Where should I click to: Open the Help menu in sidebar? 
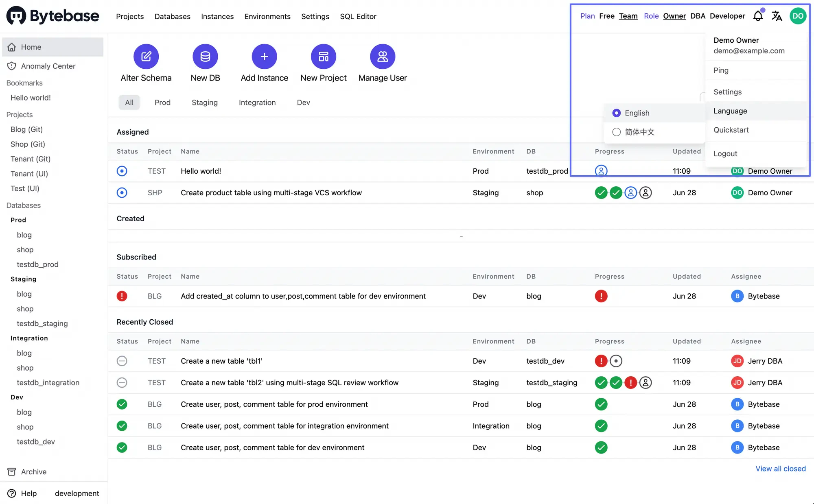28,493
